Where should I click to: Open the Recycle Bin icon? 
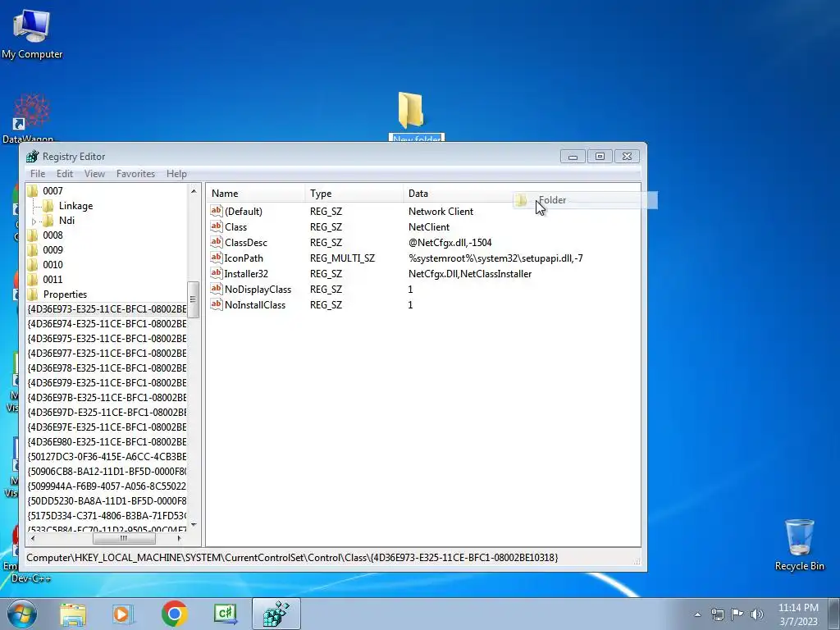[x=799, y=546]
